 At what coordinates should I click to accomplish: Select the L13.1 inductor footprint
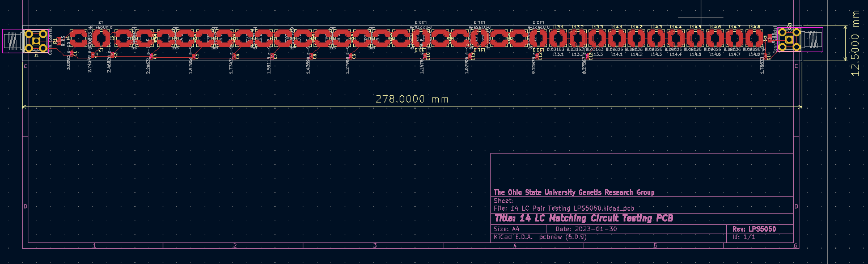(x=558, y=39)
